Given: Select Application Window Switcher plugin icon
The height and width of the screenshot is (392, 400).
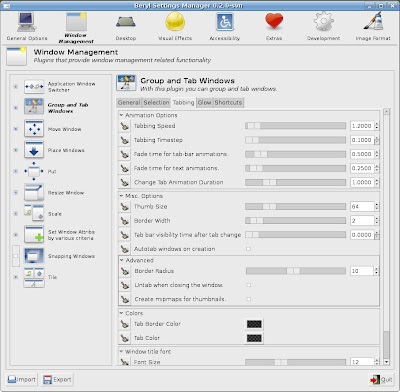Looking at the screenshot, I should point(34,87).
